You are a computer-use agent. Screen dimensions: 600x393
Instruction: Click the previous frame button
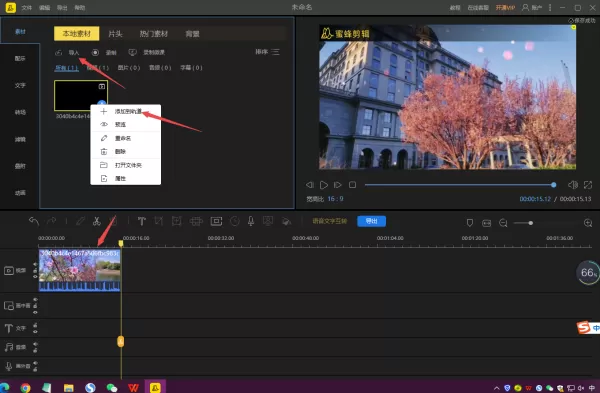[310, 185]
